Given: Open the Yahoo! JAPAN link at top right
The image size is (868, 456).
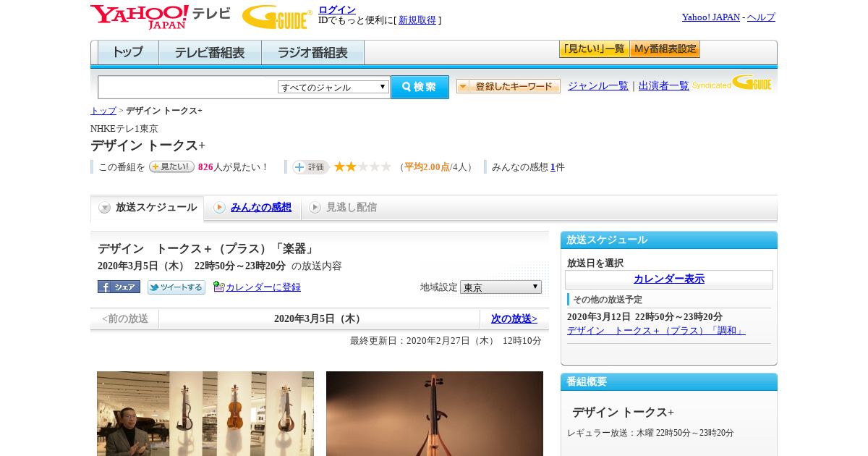Looking at the screenshot, I should point(711,17).
